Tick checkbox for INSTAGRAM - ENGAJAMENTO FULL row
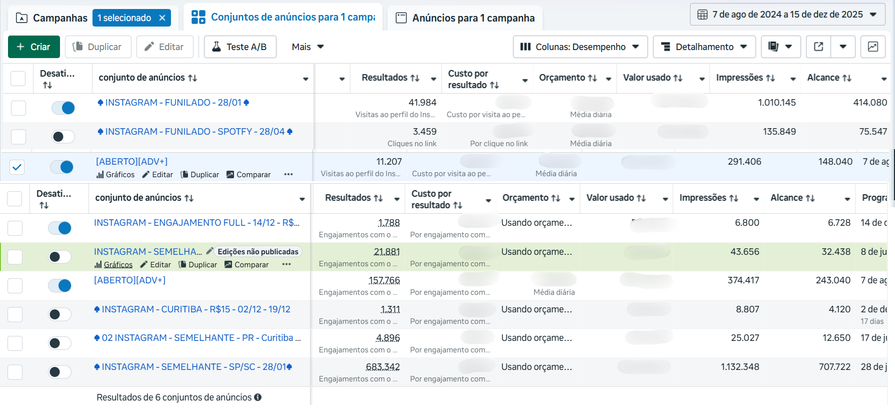 [x=15, y=228]
